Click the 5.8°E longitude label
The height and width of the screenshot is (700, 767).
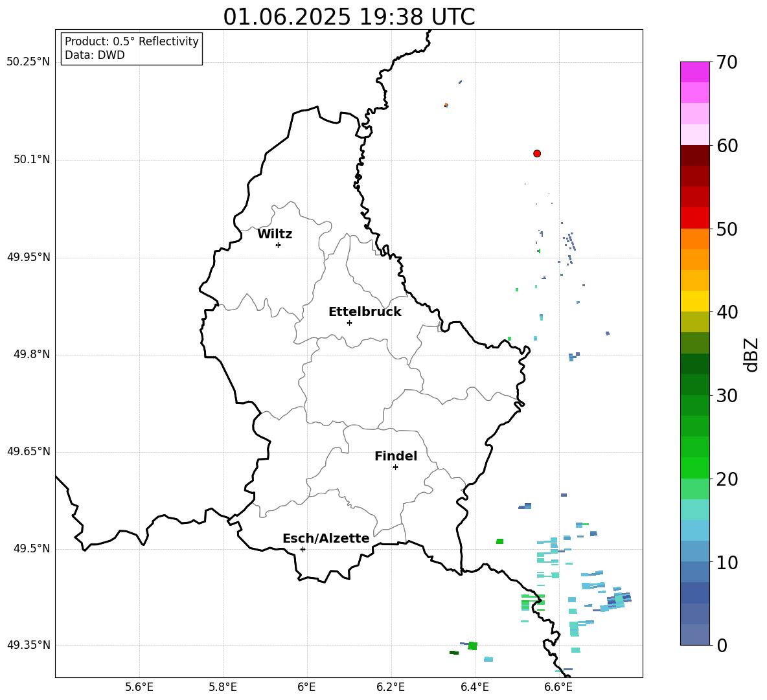pyautogui.click(x=223, y=687)
